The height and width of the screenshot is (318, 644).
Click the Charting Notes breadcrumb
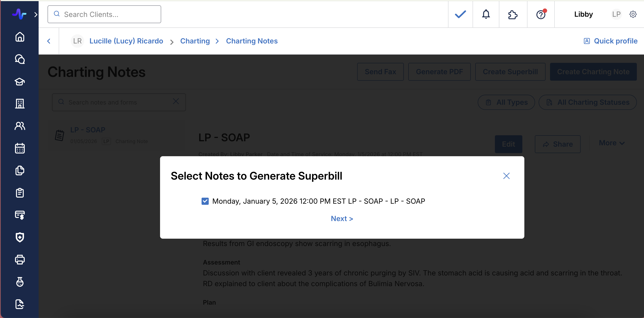(252, 41)
